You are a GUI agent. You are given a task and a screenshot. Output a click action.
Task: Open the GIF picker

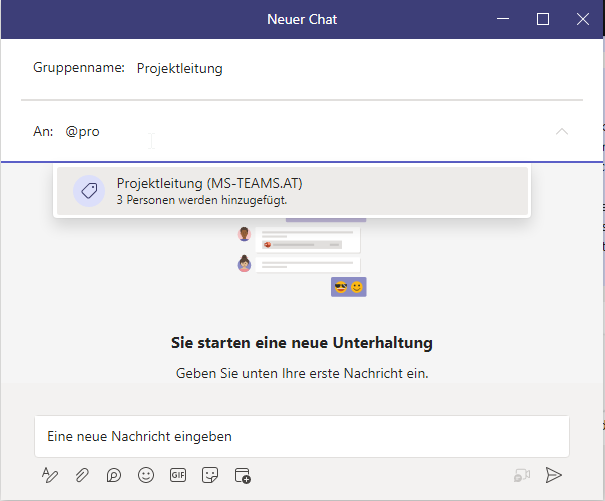(x=178, y=475)
